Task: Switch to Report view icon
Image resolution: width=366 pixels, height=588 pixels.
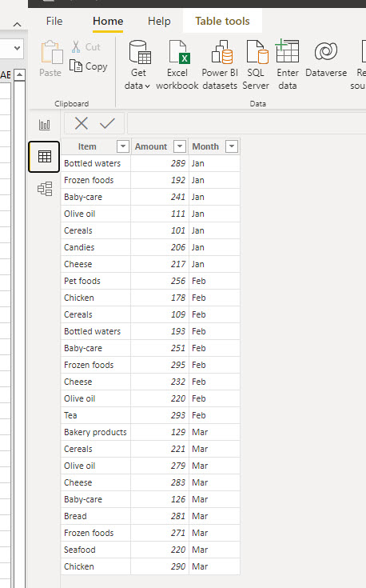Action: [45, 125]
